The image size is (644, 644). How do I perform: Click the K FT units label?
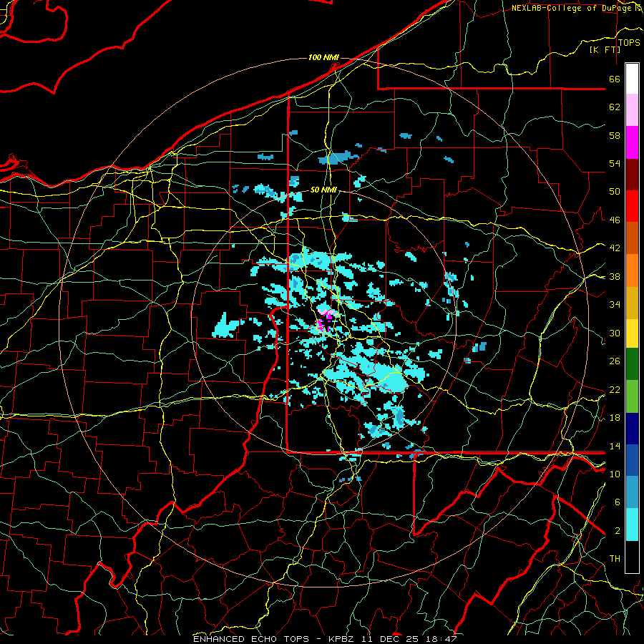tap(605, 49)
